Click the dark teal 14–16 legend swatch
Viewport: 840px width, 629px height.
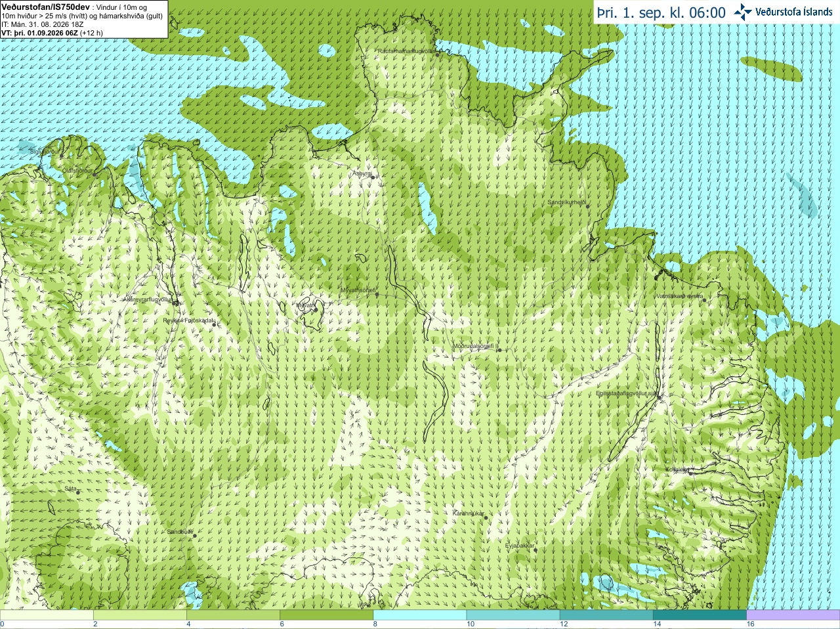(x=700, y=615)
